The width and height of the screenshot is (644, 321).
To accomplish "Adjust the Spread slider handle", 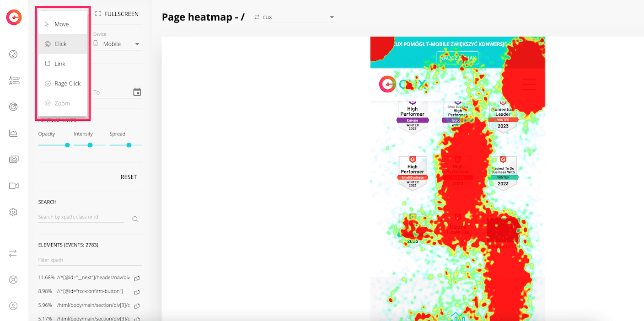I will tap(129, 145).
